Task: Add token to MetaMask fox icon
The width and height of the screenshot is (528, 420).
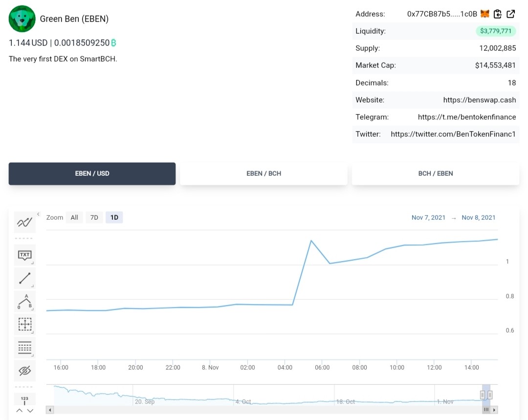Action: [484, 14]
